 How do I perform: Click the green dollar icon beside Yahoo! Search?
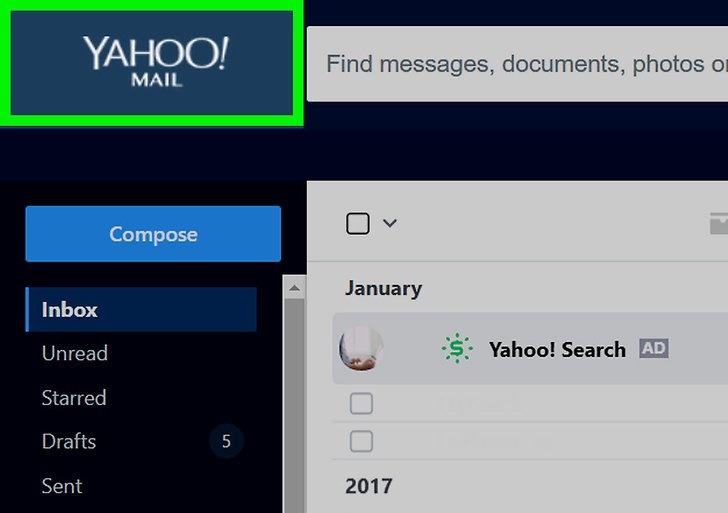click(x=457, y=348)
